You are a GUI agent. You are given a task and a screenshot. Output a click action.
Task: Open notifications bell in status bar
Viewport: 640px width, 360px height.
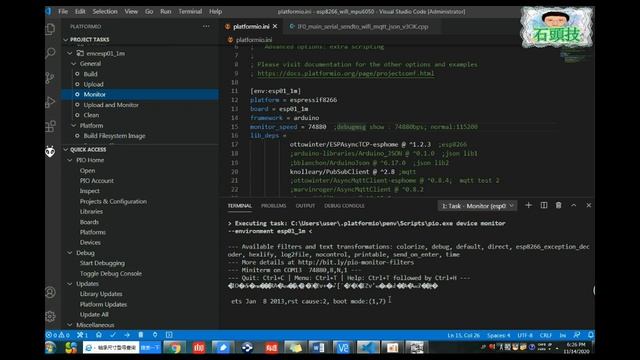tap(591, 335)
